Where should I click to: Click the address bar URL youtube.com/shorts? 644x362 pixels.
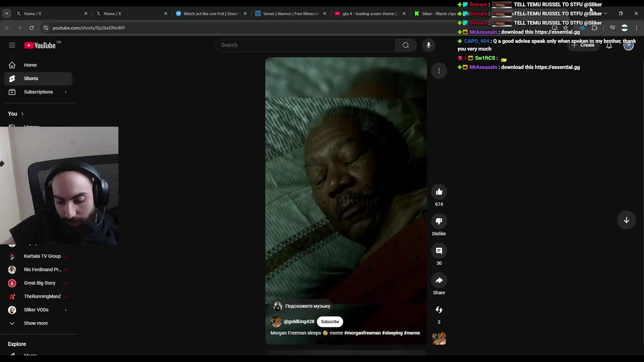click(89, 28)
